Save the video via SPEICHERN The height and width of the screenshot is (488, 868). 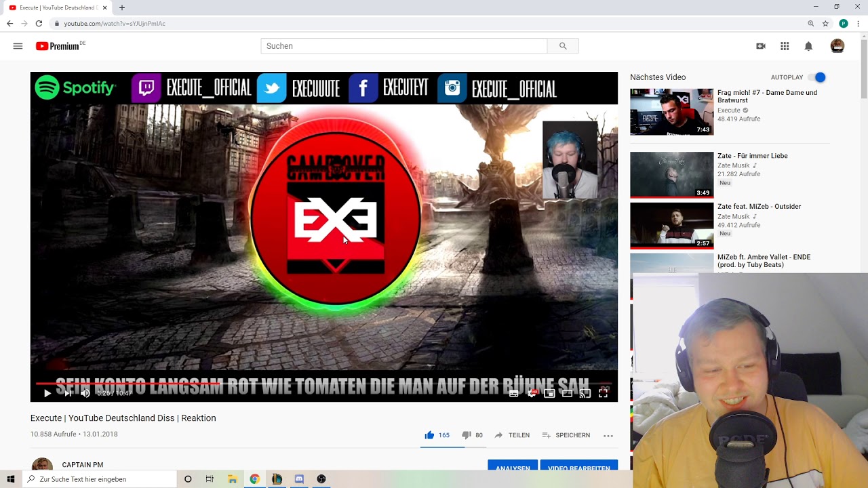tap(566, 435)
